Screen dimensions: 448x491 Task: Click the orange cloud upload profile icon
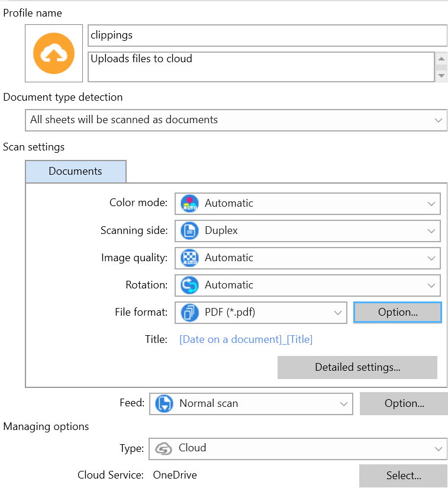click(54, 53)
